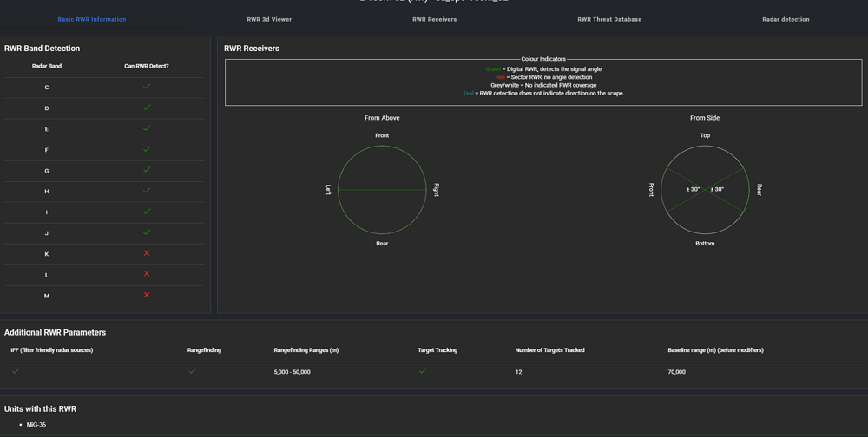
Task: Click the Rear label under From Above circle
Action: click(x=382, y=244)
